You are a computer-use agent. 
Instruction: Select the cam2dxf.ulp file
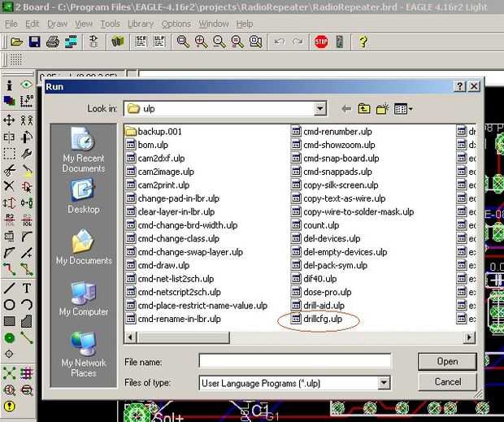click(x=155, y=158)
